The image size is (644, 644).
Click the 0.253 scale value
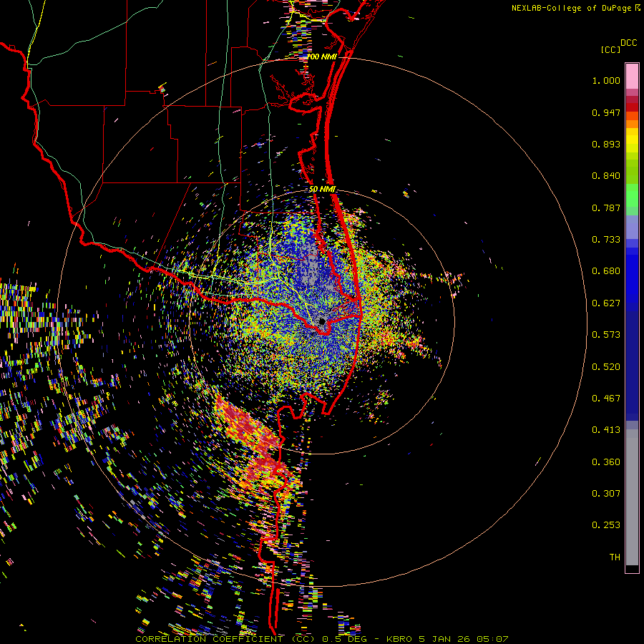(x=606, y=525)
